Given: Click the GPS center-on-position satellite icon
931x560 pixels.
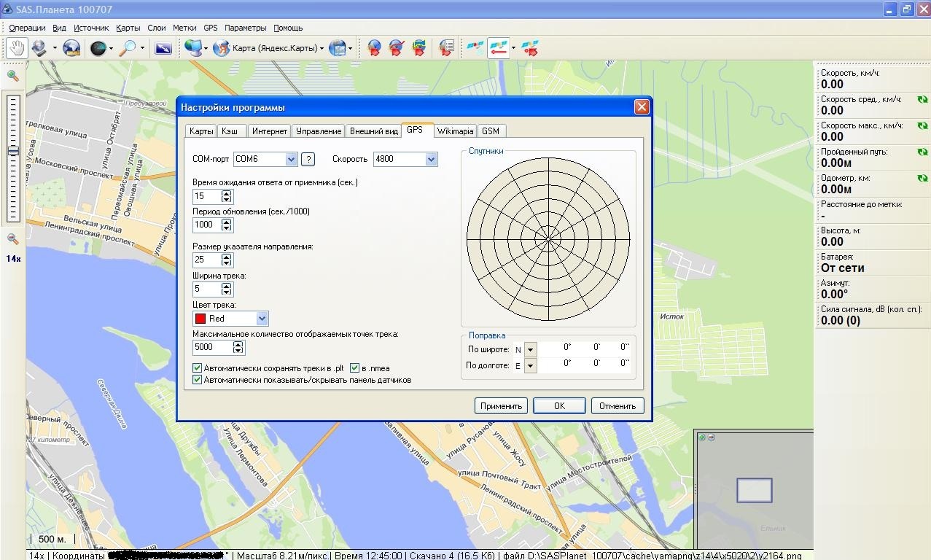Looking at the screenshot, I should (x=530, y=48).
